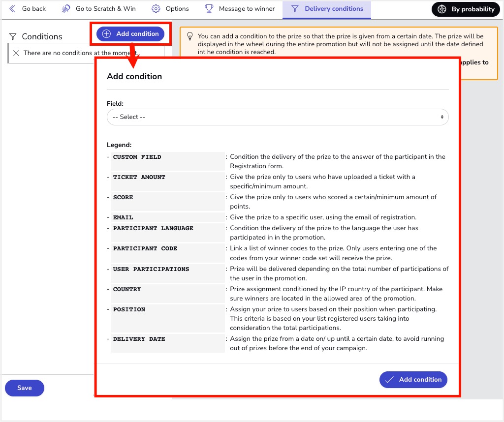Screen dimensions: 504x422
Task: Click the Scratch & Win icon
Action: 66,9
